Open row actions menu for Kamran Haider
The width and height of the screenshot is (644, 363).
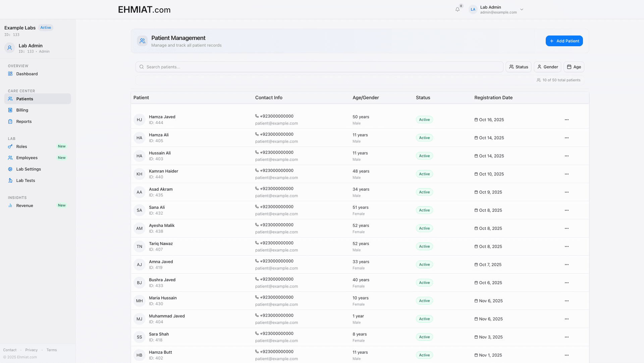point(567,174)
